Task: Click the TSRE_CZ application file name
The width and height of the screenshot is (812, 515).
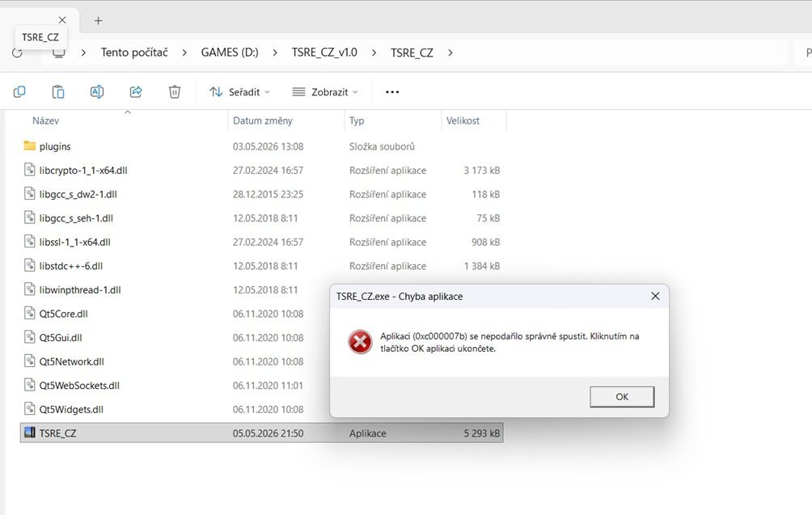Action: point(58,433)
